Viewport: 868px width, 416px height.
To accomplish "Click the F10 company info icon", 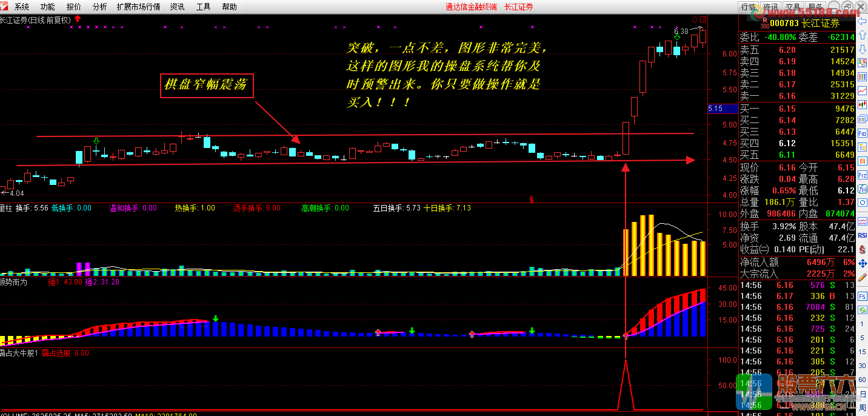I will tap(862, 133).
